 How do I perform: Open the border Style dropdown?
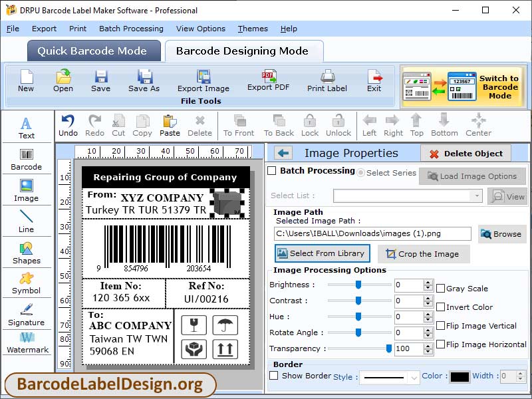click(x=412, y=377)
